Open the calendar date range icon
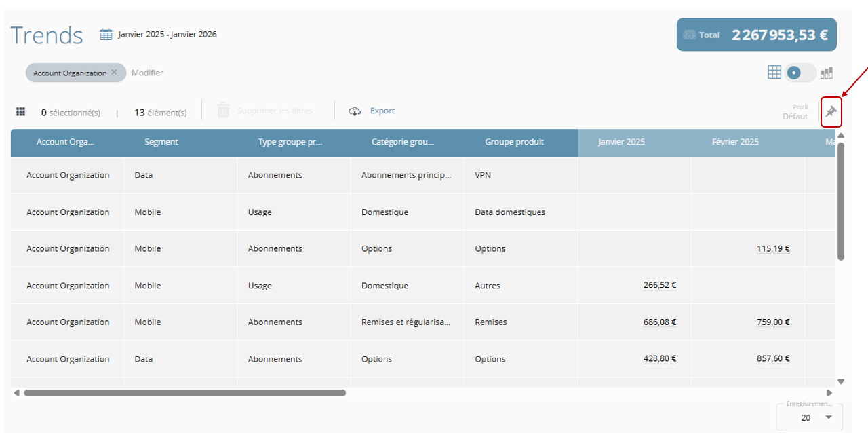This screenshot has width=868, height=433. [x=106, y=34]
